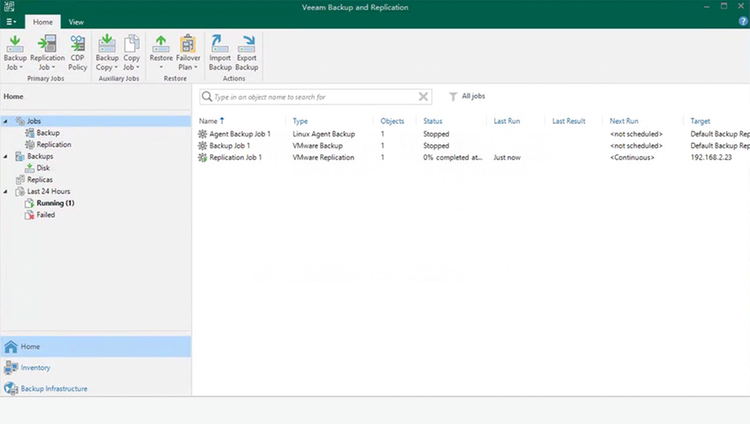Select the Last 24 Hours node

click(x=48, y=191)
